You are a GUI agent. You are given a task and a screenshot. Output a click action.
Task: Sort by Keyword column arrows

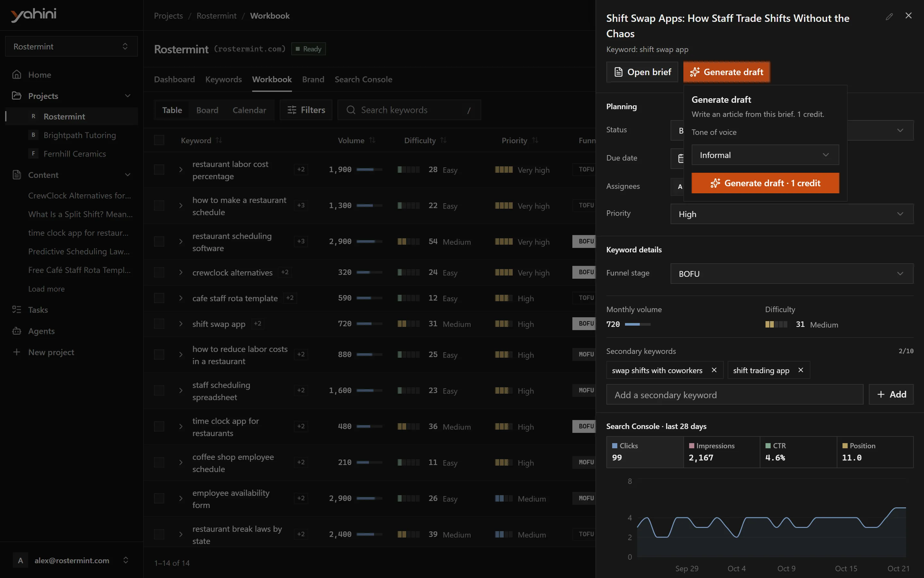pos(219,140)
